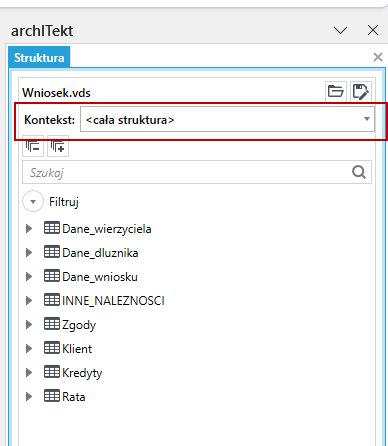This screenshot has height=446, width=388.
Task: Click the save-and-edit structure icon
Action: [x=360, y=91]
